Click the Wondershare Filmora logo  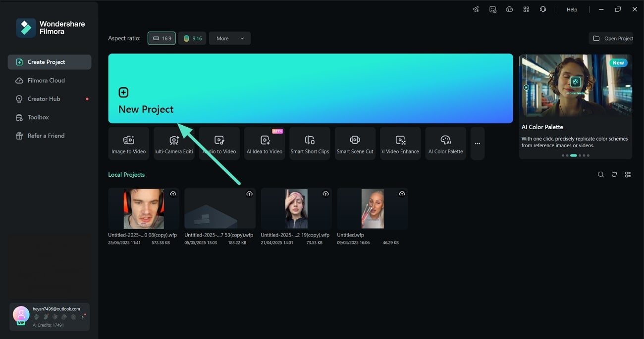(x=51, y=28)
